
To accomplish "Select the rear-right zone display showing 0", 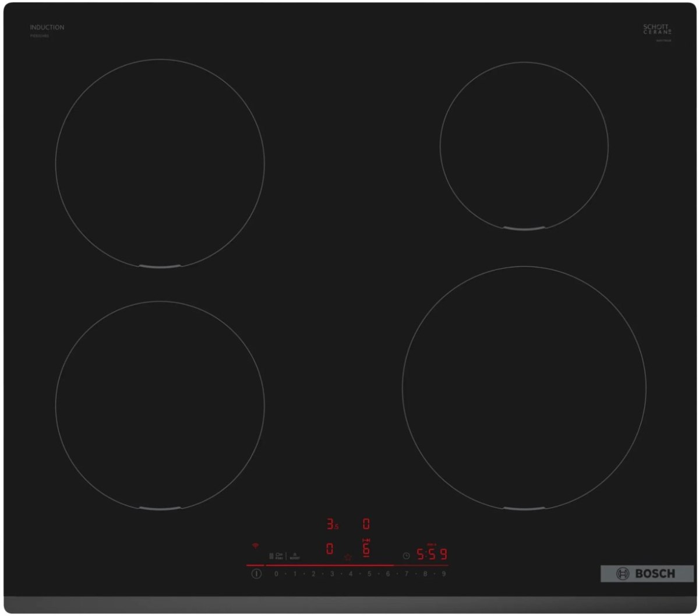I will tap(366, 524).
